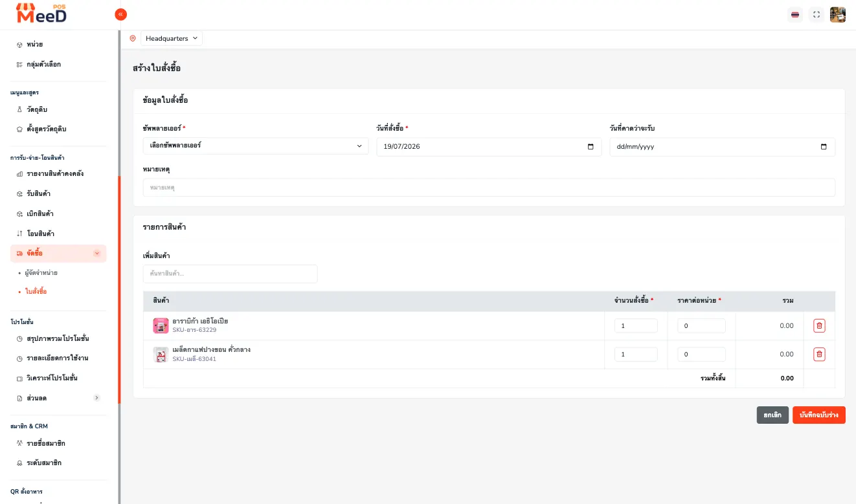Image resolution: width=856 pixels, height=504 pixels.
Task: Open ผู้จัดจำหน่าย submenu item
Action: pos(41,273)
